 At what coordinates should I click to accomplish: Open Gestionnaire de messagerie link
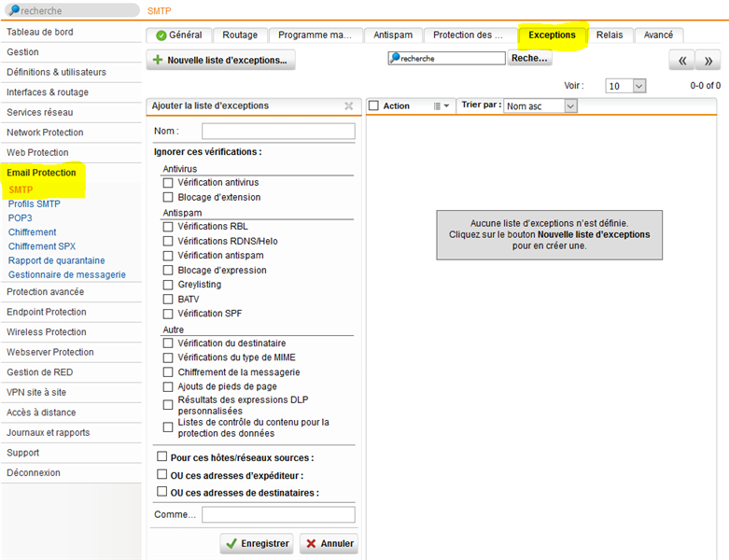(x=67, y=274)
